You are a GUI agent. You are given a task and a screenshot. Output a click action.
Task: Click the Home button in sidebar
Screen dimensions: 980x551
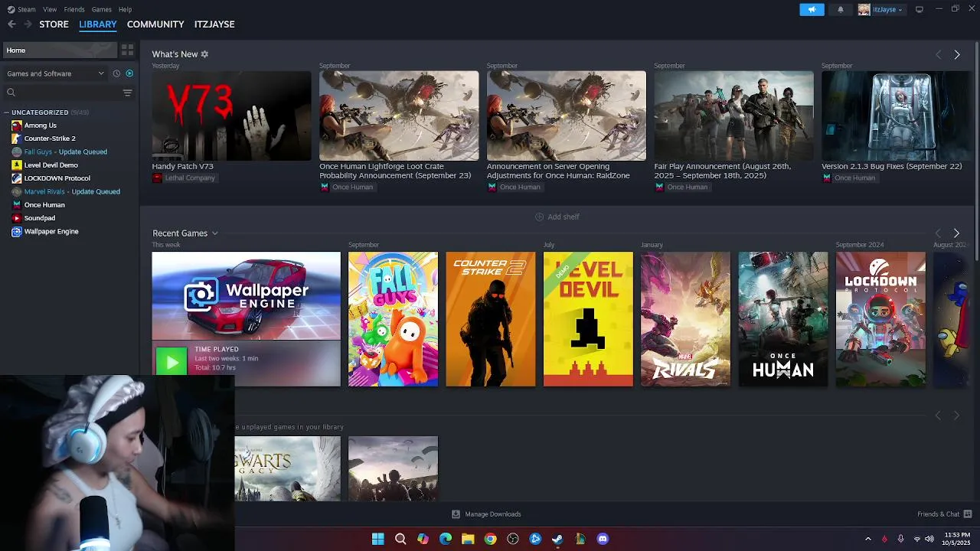pyautogui.click(x=60, y=50)
